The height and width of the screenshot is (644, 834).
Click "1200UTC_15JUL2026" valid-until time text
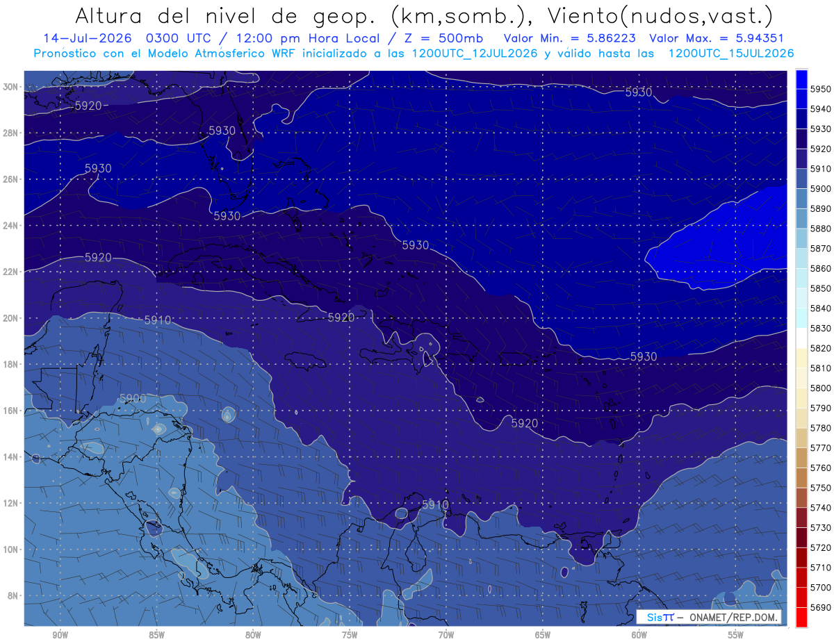tap(730, 53)
